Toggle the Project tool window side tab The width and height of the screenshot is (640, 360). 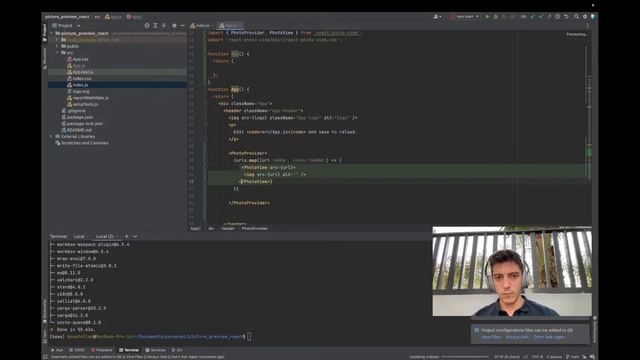click(44, 32)
